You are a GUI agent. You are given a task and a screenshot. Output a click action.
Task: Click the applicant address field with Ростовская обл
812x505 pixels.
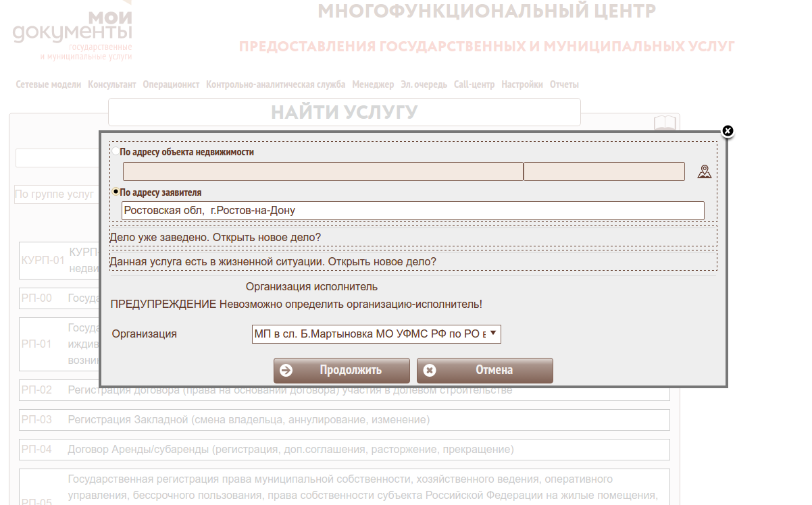412,211
